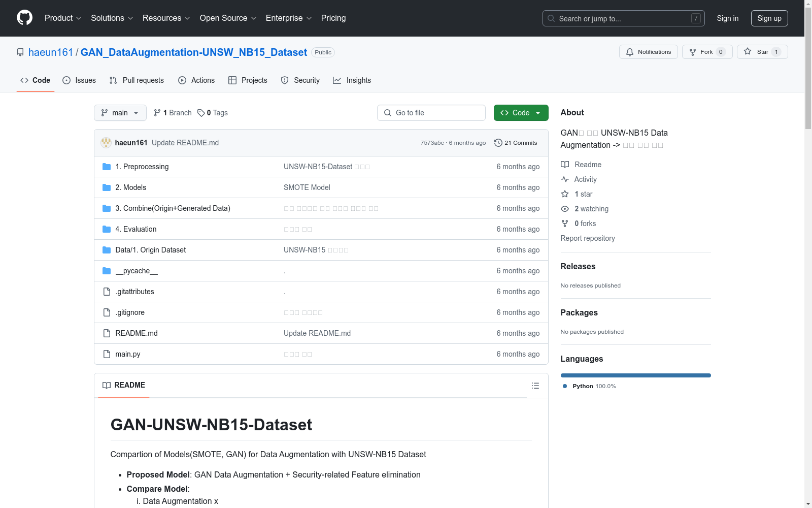
Task: Toggle Notifications for this repository
Action: click(648, 52)
